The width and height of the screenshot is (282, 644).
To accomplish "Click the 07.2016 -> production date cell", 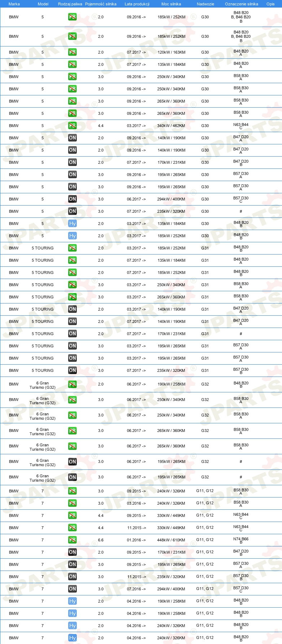I will point(136,589).
